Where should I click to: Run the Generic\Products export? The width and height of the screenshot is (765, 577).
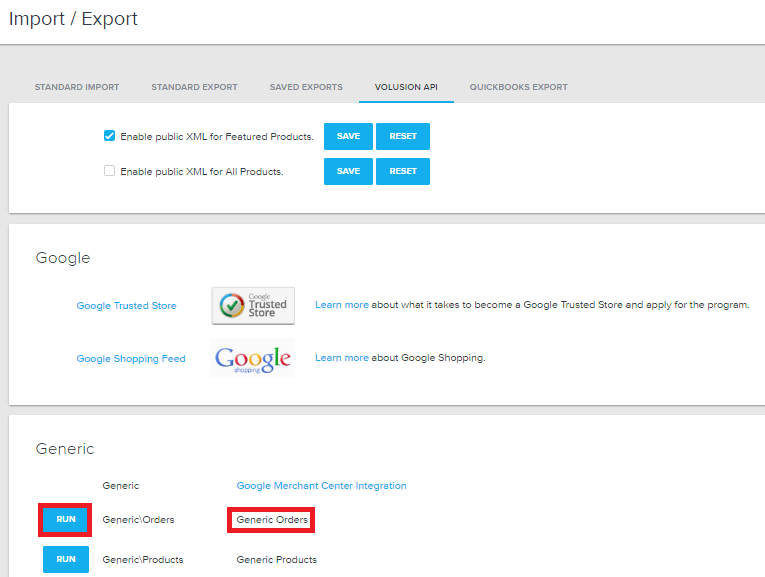point(66,559)
